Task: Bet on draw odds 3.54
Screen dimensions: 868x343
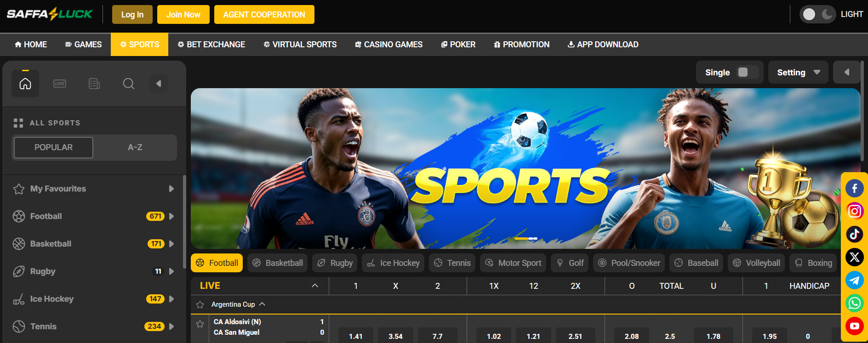Action: tap(395, 336)
